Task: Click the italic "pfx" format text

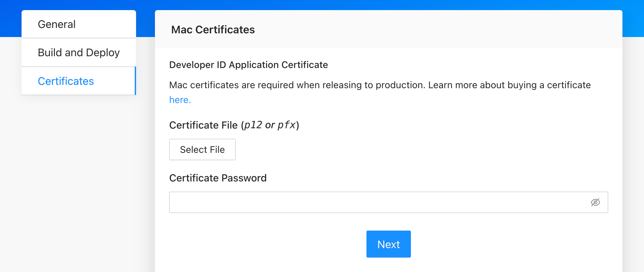Action: pyautogui.click(x=286, y=125)
